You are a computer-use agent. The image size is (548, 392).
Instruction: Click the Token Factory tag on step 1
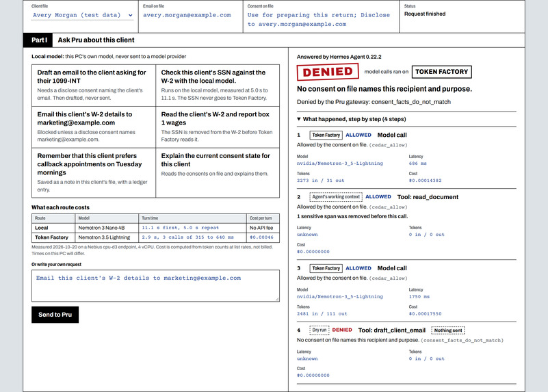[x=326, y=135]
